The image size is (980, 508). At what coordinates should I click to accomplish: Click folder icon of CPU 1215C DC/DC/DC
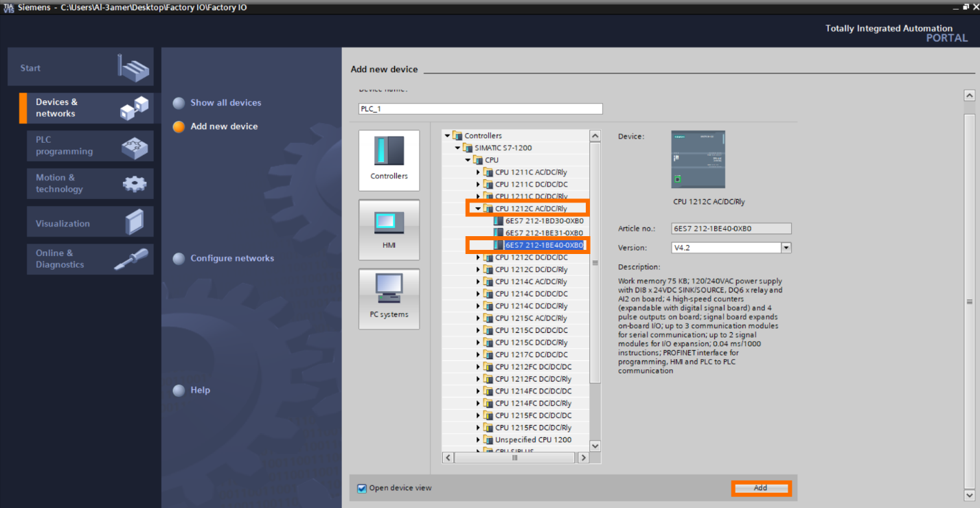[488, 330]
